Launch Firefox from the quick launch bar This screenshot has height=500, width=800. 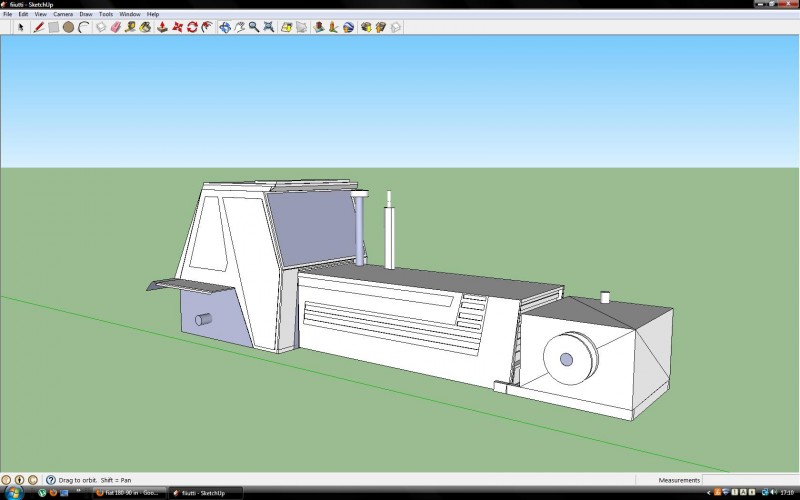pos(53,493)
